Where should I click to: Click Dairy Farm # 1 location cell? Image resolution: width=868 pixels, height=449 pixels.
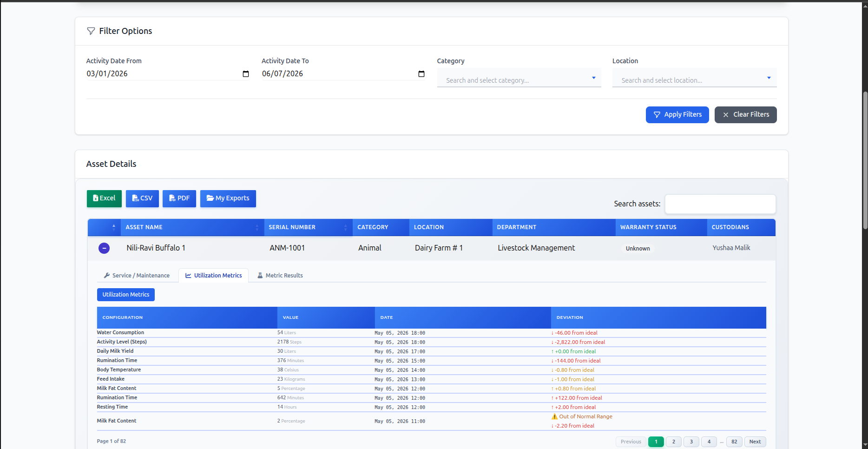tap(439, 248)
